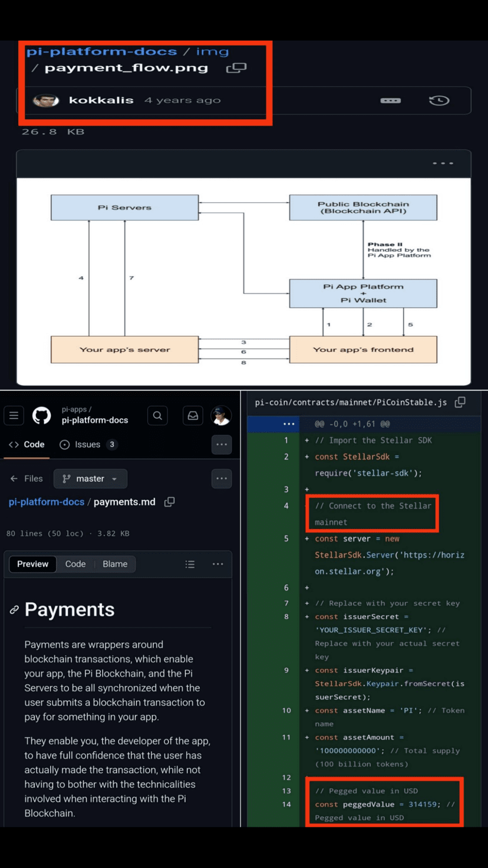The width and height of the screenshot is (488, 868).
Task: Copy PiCoinStable.js file path
Action: click(x=460, y=402)
